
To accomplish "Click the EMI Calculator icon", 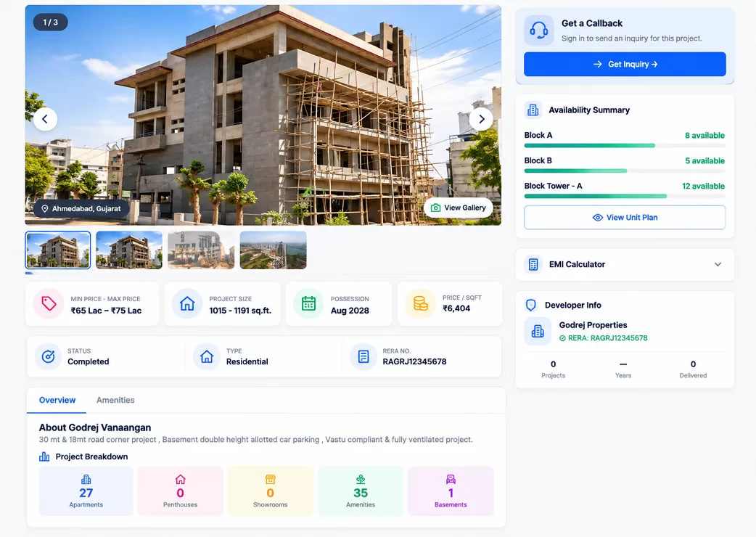I will click(533, 264).
